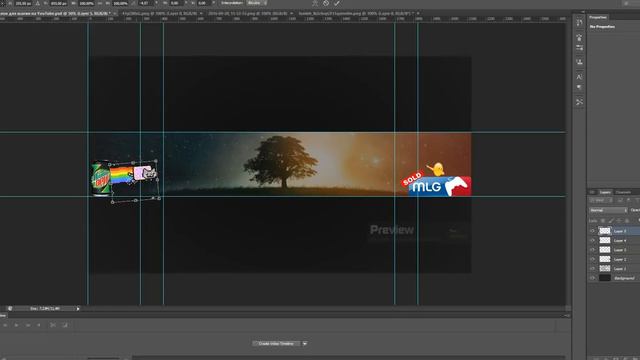Select the Layer 1 row
640x360 pixels.
coord(613,269)
